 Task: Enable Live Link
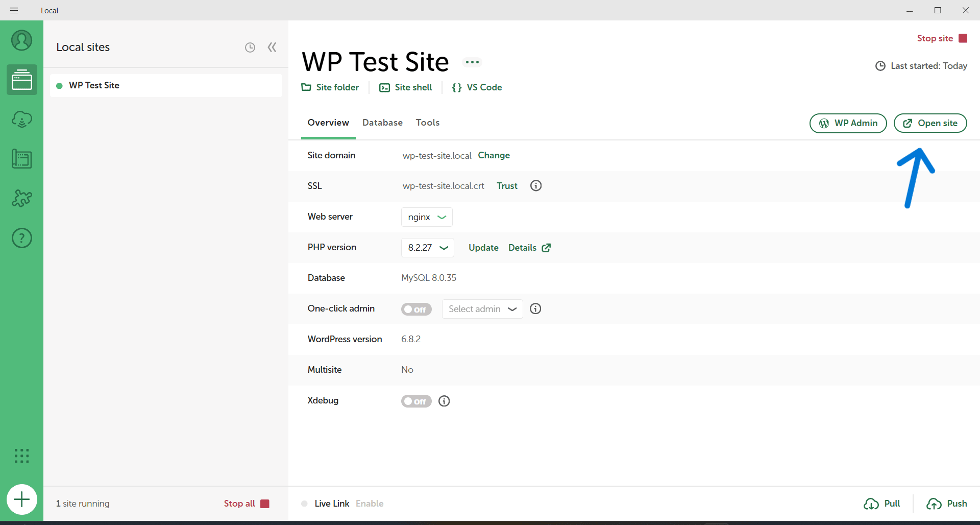point(370,504)
